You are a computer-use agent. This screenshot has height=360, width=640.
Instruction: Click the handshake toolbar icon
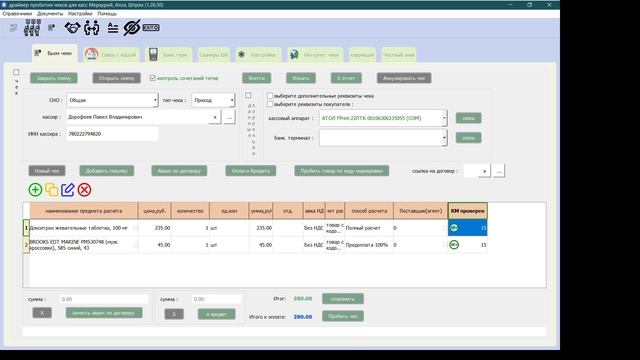[72, 28]
